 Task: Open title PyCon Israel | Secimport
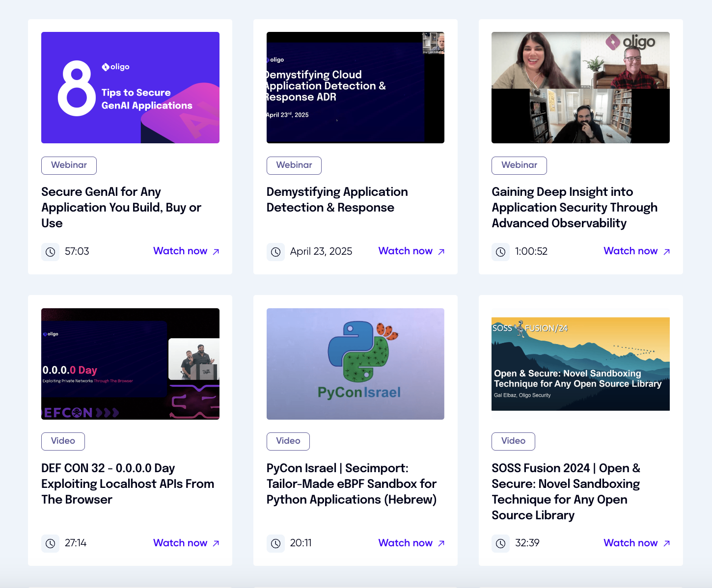[x=352, y=484]
